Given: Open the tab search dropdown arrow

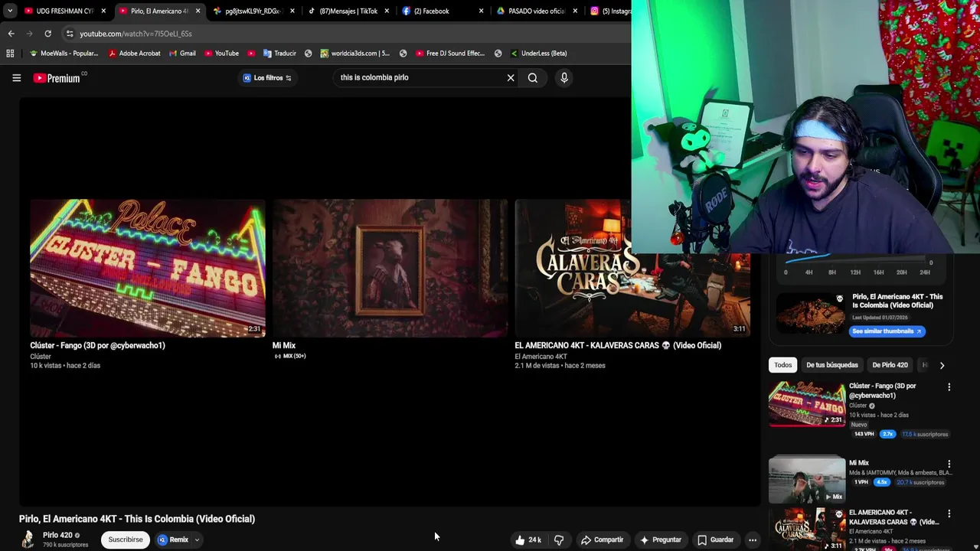Looking at the screenshot, I should click(9, 11).
